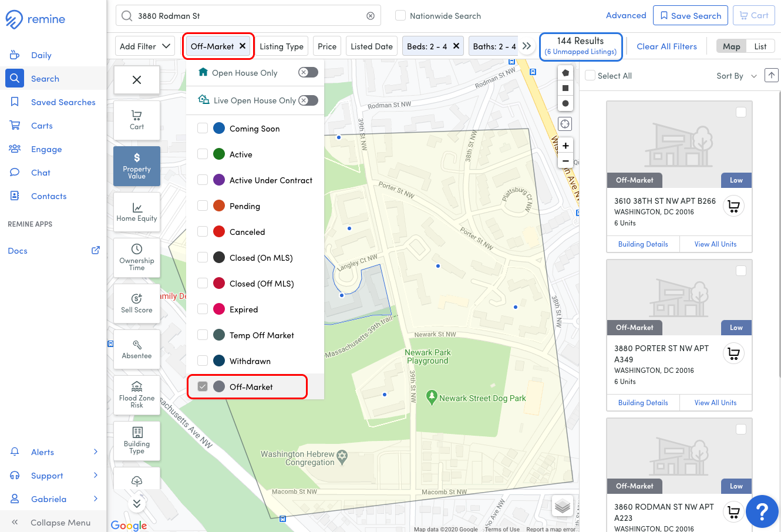Click locate-me crosshair on map

565,124
